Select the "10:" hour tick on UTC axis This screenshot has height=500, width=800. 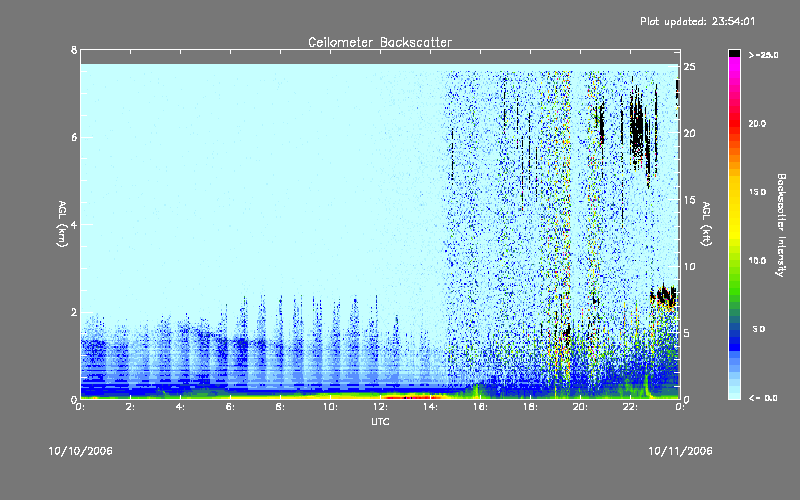coord(331,407)
